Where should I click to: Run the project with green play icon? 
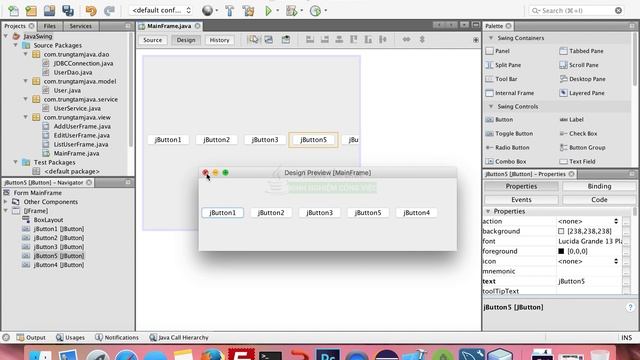coord(268,11)
